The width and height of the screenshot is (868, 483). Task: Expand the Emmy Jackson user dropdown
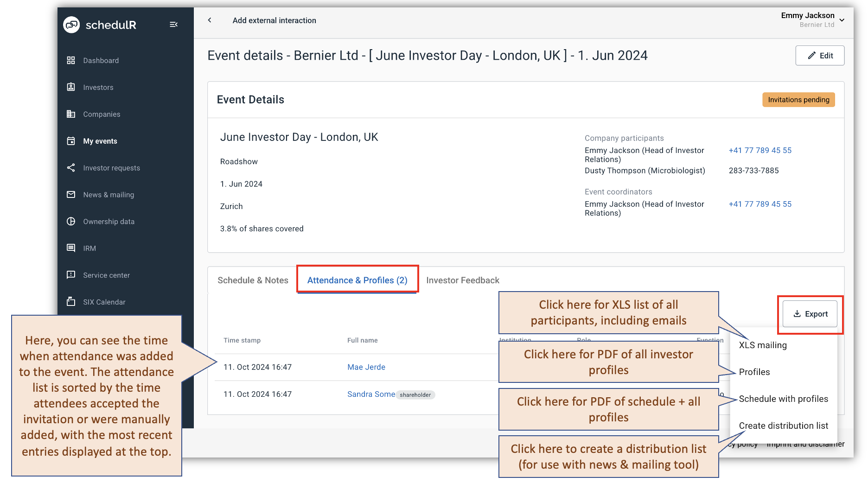coord(842,20)
